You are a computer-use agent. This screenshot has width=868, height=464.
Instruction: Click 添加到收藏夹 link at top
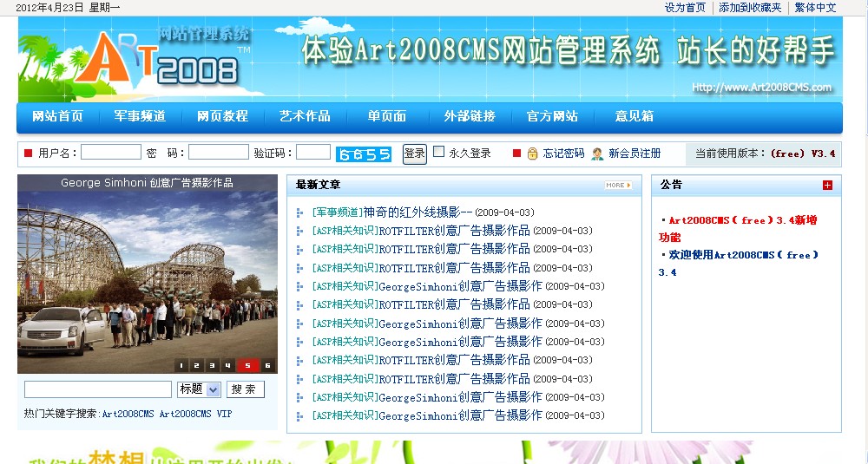[x=750, y=8]
